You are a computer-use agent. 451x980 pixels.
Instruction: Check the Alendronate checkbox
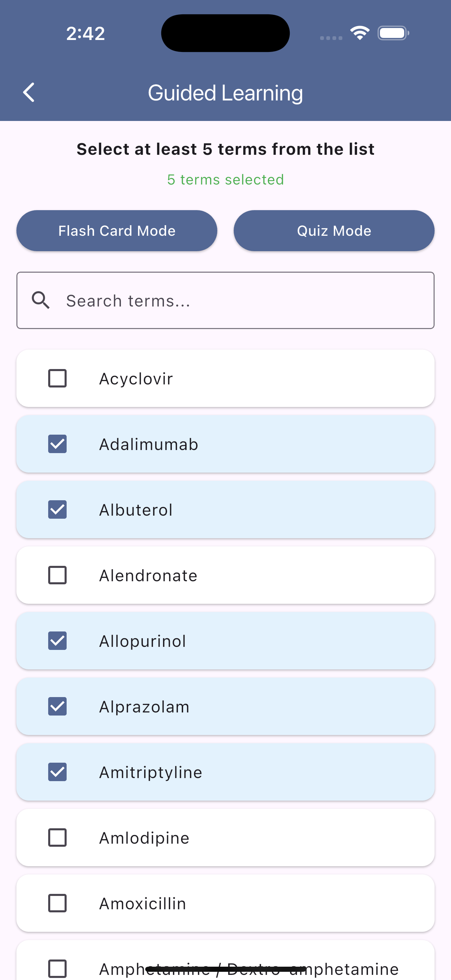coord(57,575)
